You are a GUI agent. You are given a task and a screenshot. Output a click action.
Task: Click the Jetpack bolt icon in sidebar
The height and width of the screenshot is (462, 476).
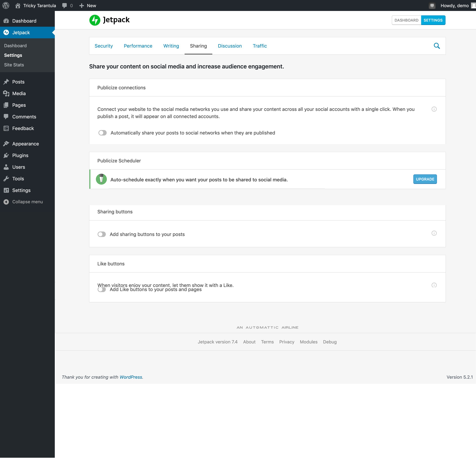point(6,32)
